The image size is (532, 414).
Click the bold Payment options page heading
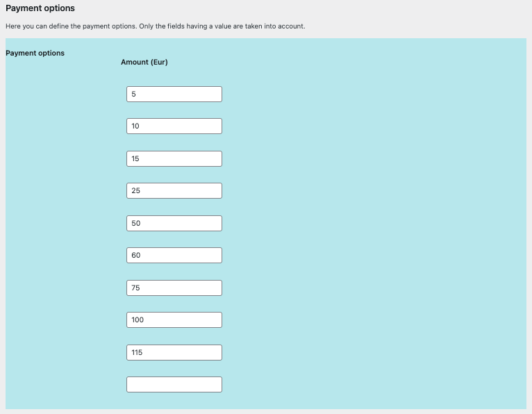(x=40, y=8)
